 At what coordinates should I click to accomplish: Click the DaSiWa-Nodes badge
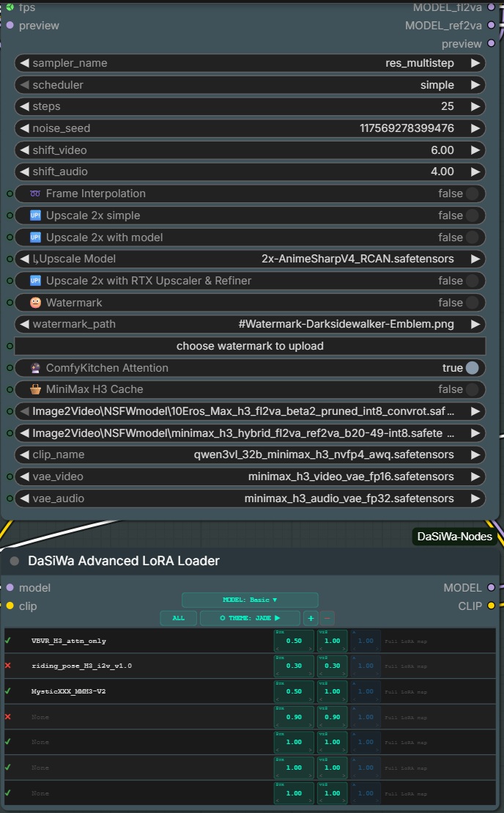(454, 537)
